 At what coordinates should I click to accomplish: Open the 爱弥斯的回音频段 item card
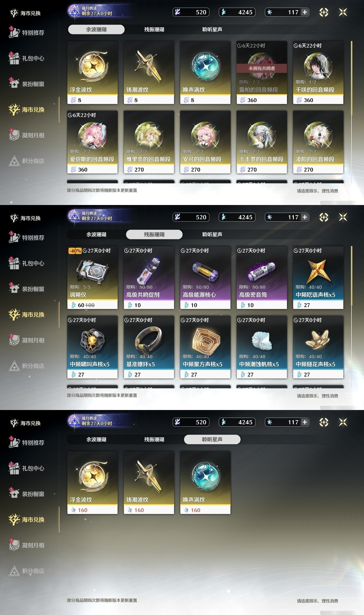point(92,142)
